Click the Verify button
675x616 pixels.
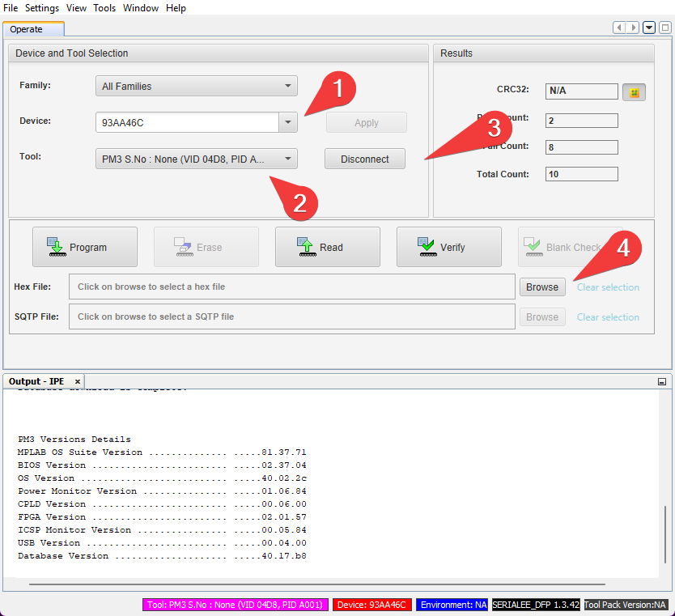coord(449,247)
